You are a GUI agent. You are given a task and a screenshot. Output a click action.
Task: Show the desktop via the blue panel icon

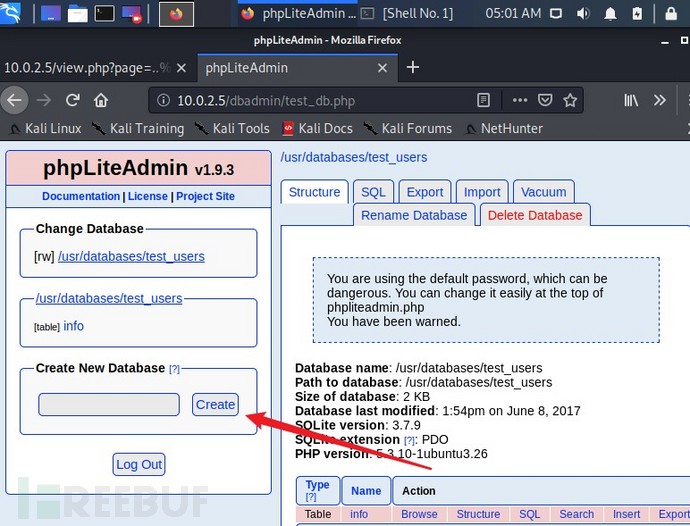click(x=51, y=14)
